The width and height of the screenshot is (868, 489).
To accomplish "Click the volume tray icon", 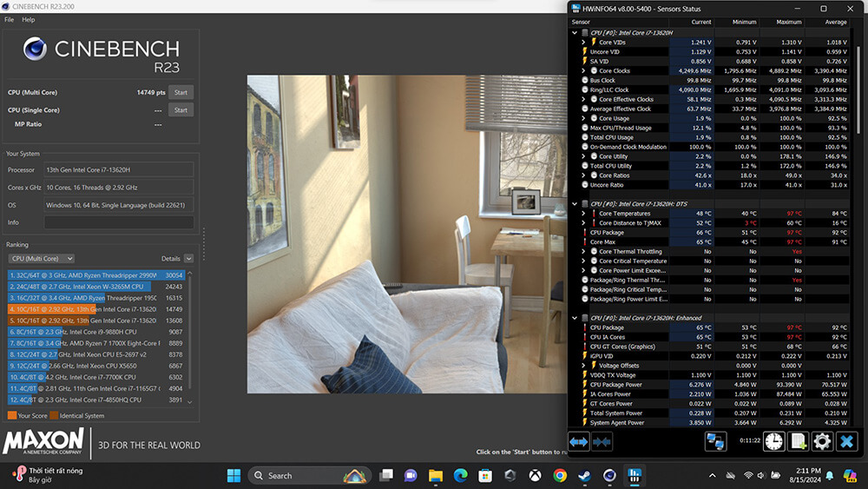I will pyautogui.click(x=761, y=476).
